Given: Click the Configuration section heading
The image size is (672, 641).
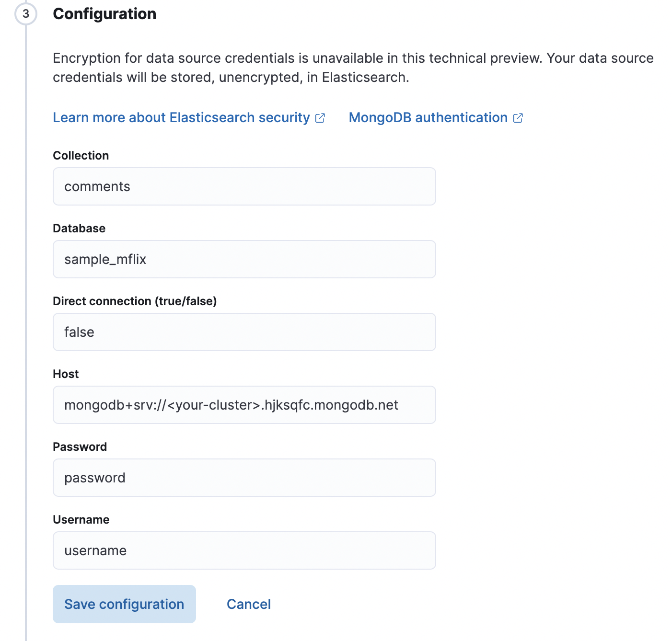Looking at the screenshot, I should click(104, 14).
